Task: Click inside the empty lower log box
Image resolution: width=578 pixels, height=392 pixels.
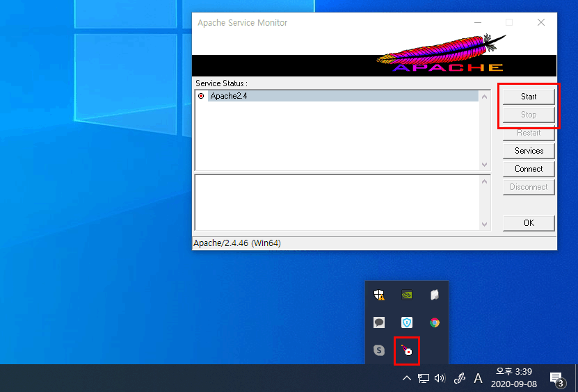Action: coord(337,203)
